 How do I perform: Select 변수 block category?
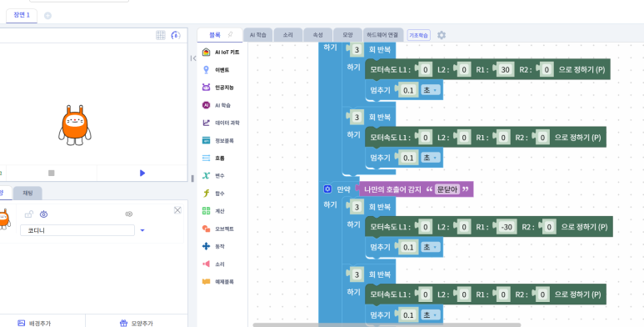click(213, 176)
